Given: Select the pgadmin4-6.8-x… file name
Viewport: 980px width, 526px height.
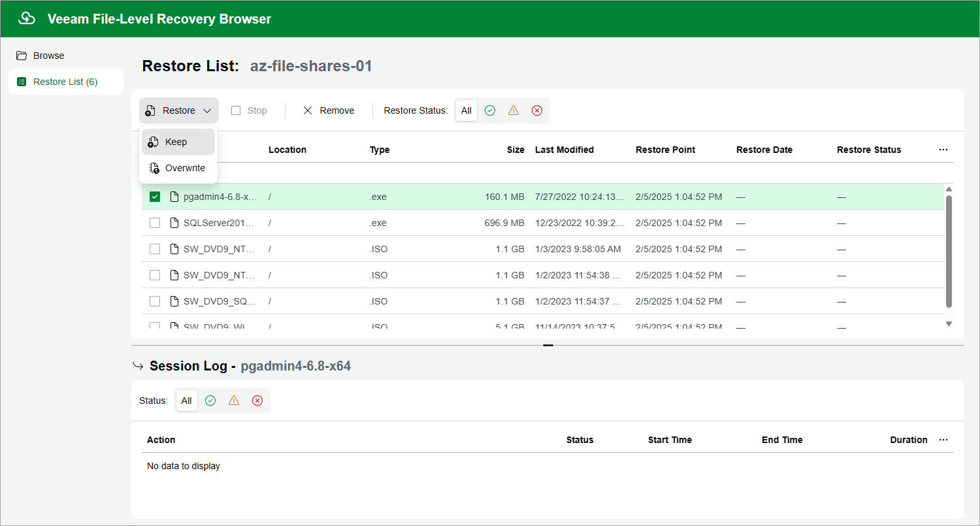Looking at the screenshot, I should tap(220, 197).
